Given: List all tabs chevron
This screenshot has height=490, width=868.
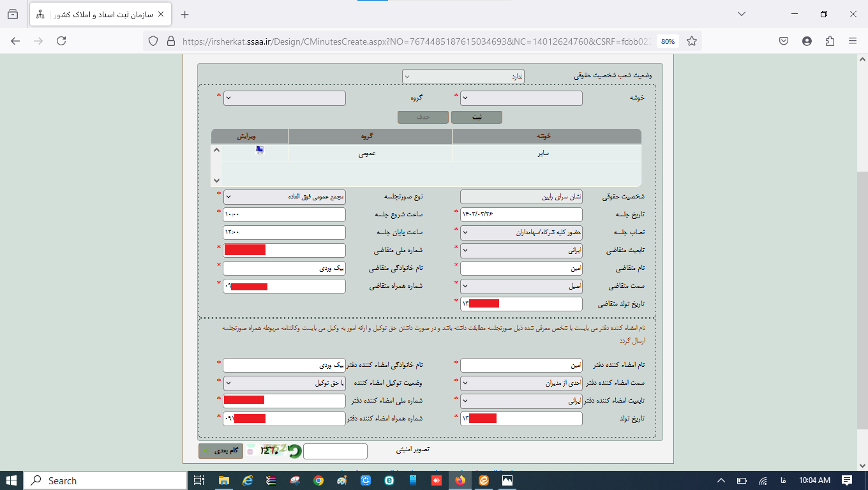Looking at the screenshot, I should [742, 14].
